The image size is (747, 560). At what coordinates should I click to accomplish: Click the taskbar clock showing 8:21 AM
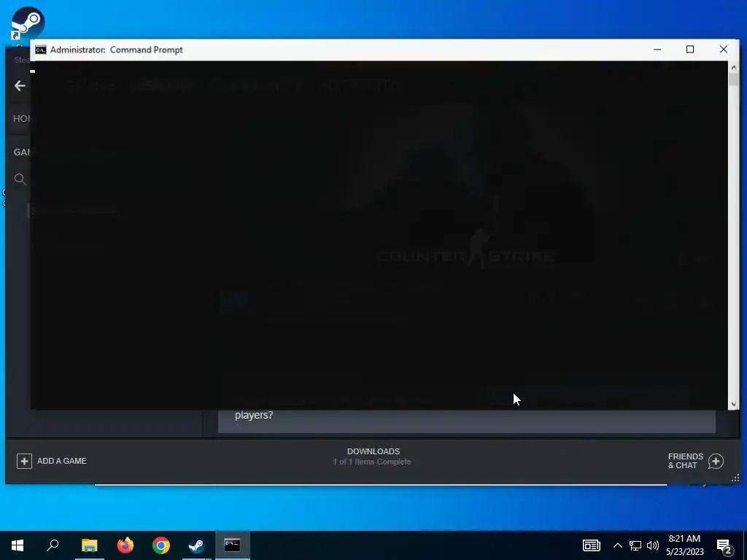684,545
